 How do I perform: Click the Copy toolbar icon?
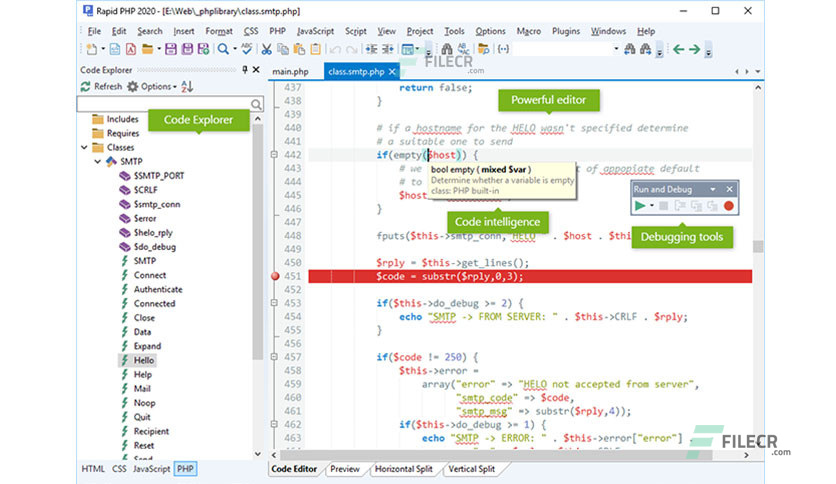pos(283,50)
